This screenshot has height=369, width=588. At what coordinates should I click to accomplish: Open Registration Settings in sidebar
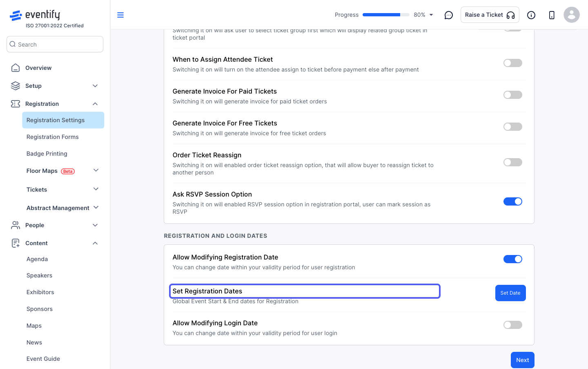pyautogui.click(x=63, y=120)
